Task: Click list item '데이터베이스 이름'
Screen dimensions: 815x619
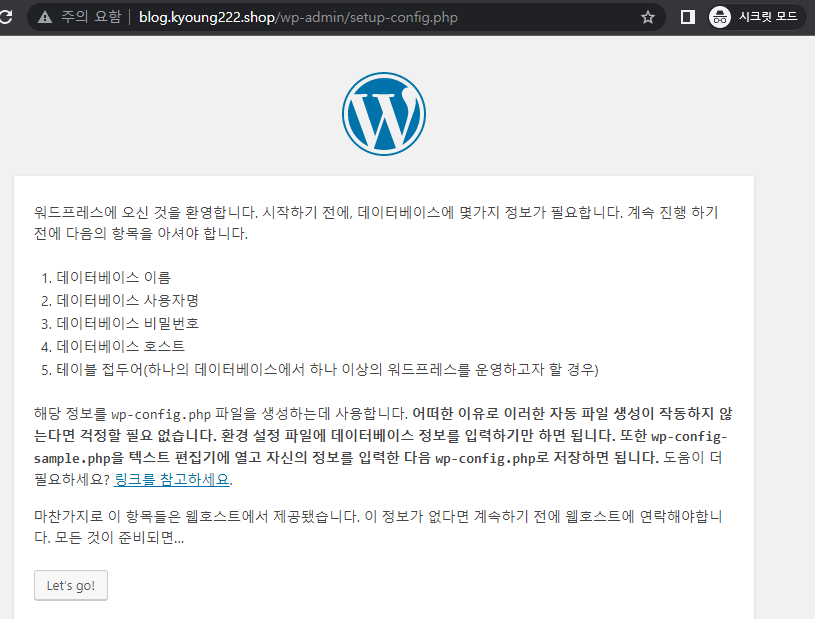Action: pos(113,278)
